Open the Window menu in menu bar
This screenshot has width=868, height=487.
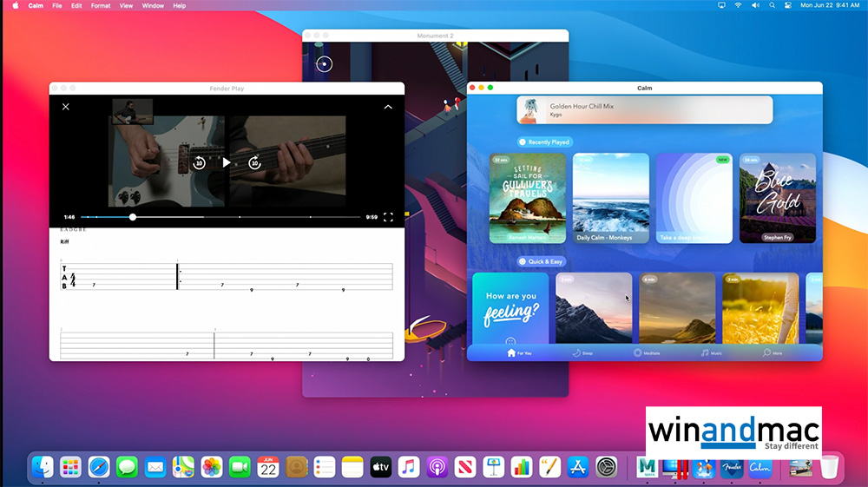(153, 5)
